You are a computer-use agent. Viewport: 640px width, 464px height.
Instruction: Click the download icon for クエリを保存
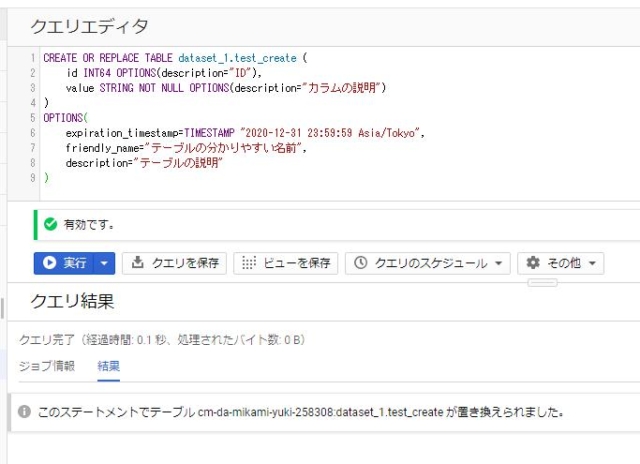coord(138,262)
